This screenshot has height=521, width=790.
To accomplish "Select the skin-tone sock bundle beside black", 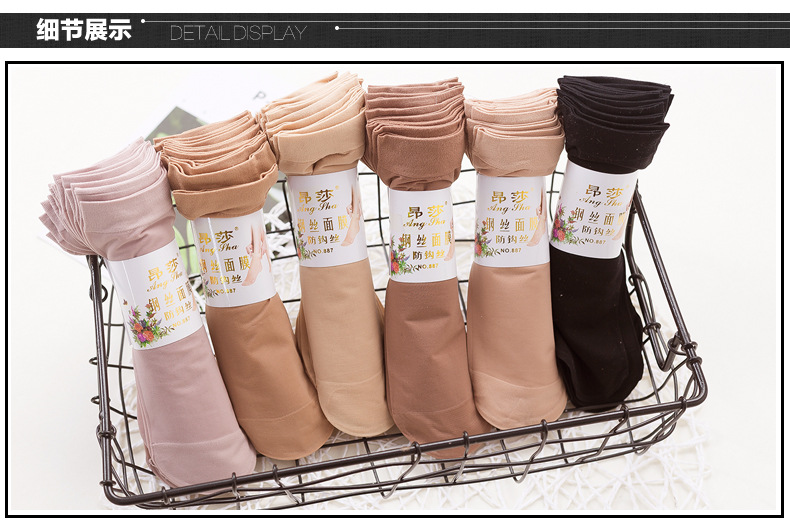I will point(514,257).
